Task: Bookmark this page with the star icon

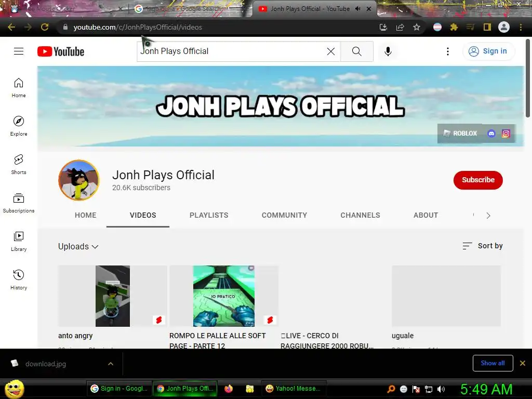Action: tap(417, 27)
